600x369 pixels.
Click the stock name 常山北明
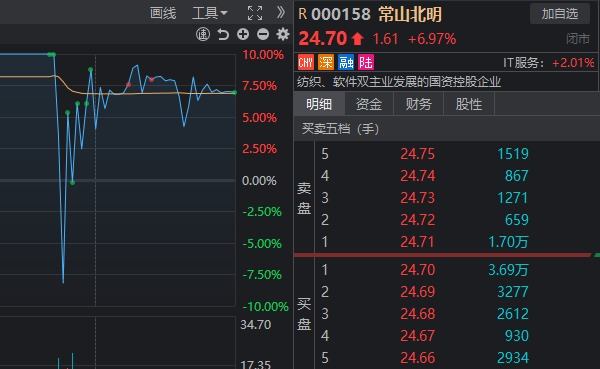(410, 15)
